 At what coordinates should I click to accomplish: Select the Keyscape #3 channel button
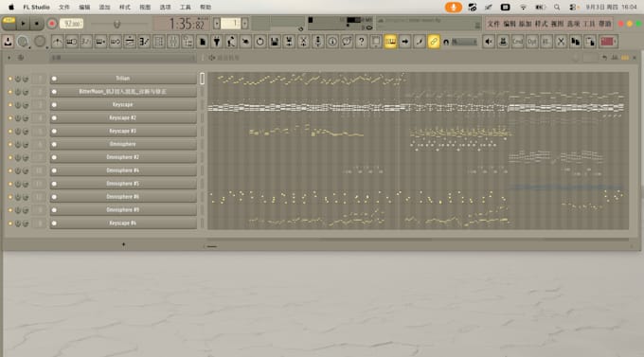pos(123,131)
